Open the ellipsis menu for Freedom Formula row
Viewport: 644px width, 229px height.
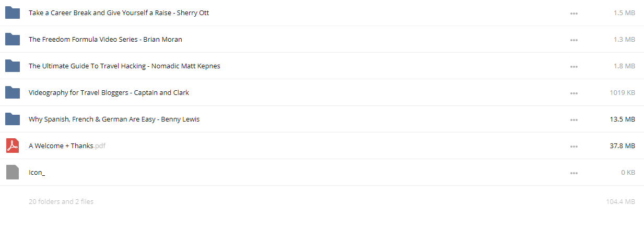click(574, 40)
